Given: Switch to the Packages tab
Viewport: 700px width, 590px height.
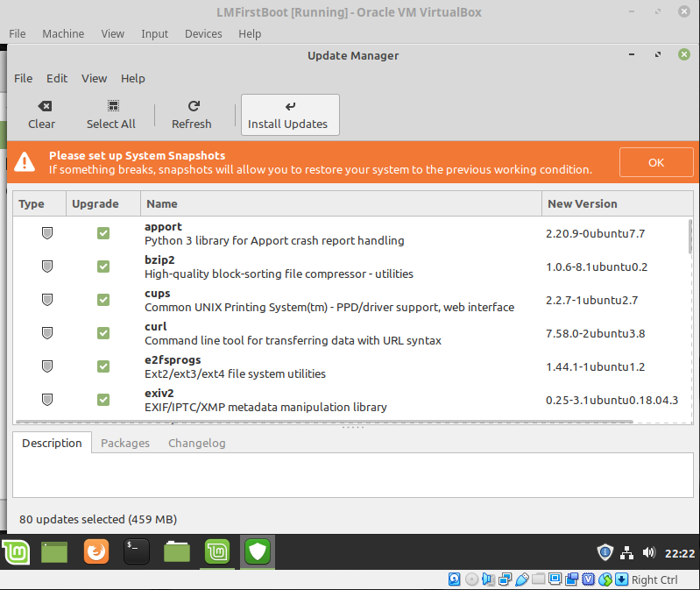Looking at the screenshot, I should pyautogui.click(x=125, y=443).
